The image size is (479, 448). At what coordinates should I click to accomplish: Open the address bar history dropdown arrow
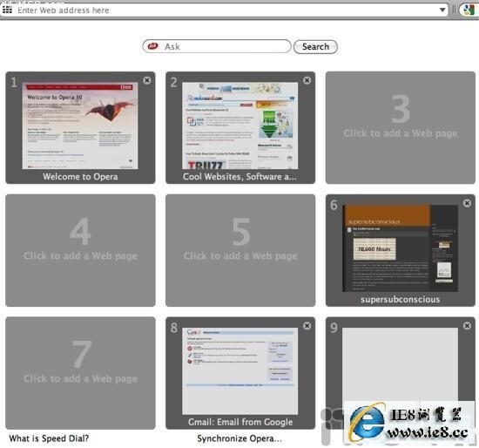(442, 10)
